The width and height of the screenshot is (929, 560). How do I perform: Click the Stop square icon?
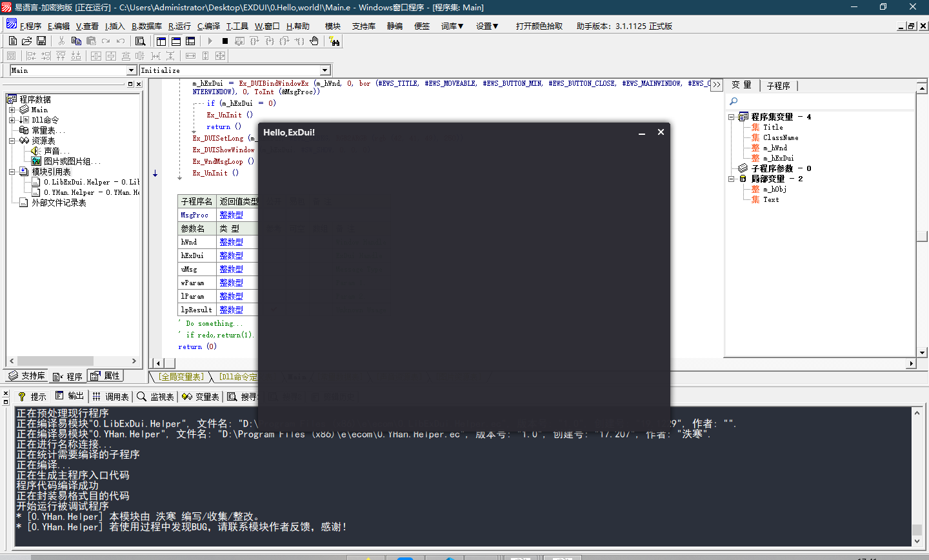pyautogui.click(x=225, y=41)
